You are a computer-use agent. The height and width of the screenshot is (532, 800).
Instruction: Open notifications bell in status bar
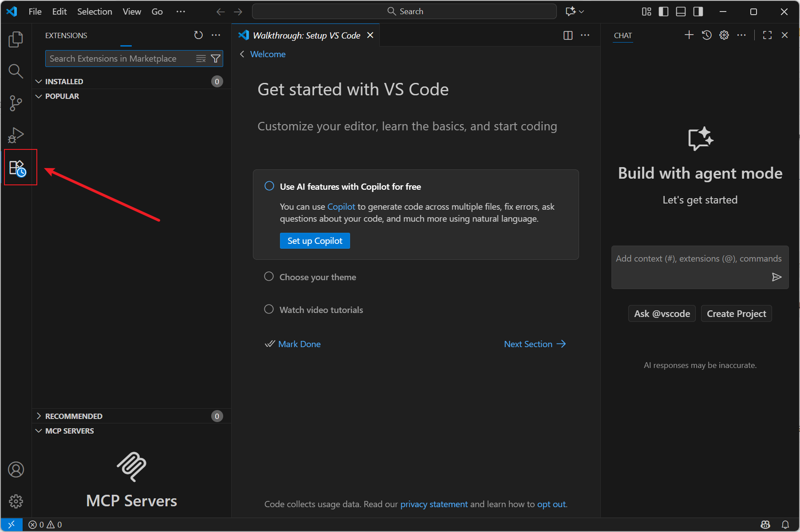tap(785, 524)
